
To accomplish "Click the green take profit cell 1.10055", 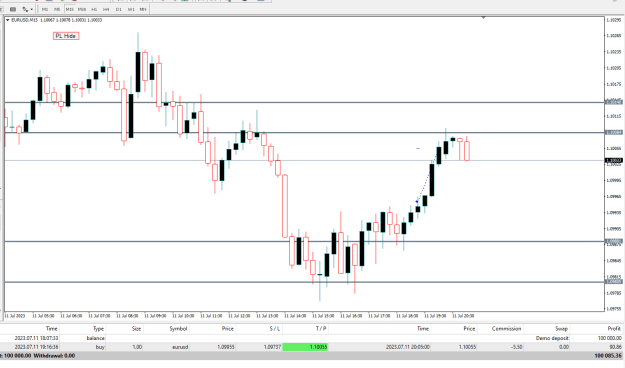I will [x=305, y=347].
